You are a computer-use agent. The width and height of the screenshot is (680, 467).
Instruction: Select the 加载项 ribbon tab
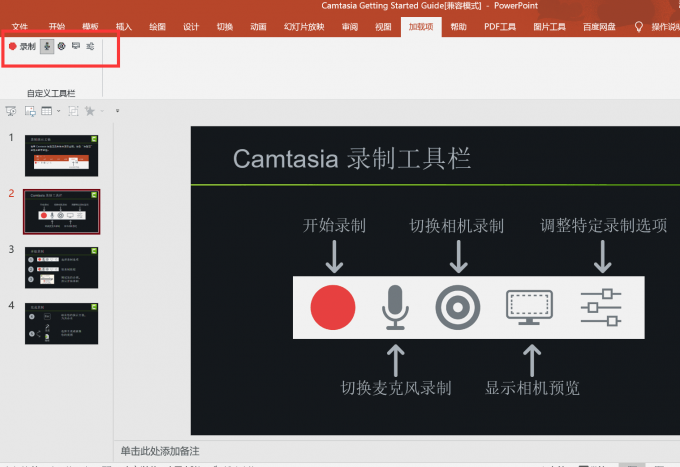[421, 27]
